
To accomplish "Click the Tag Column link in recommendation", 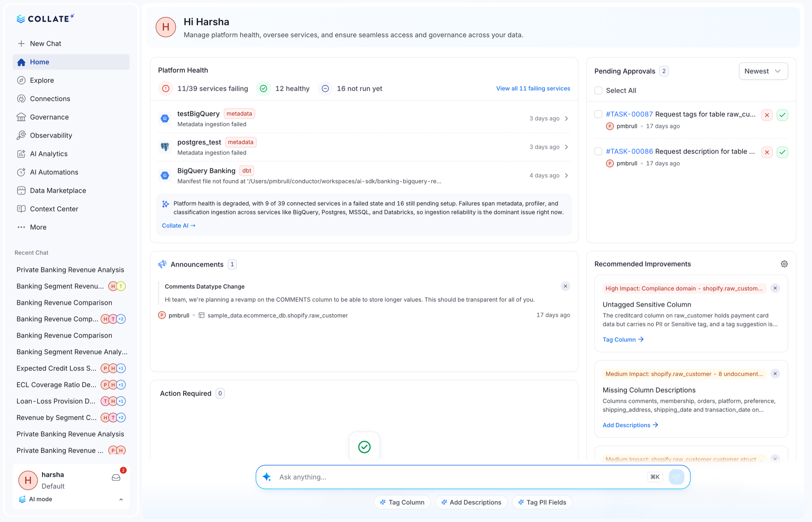I will 623,340.
